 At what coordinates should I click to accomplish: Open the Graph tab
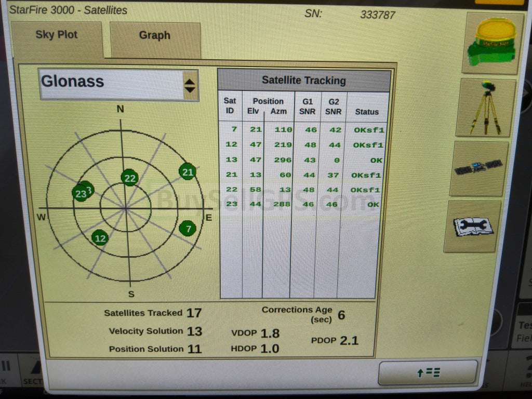click(x=155, y=40)
